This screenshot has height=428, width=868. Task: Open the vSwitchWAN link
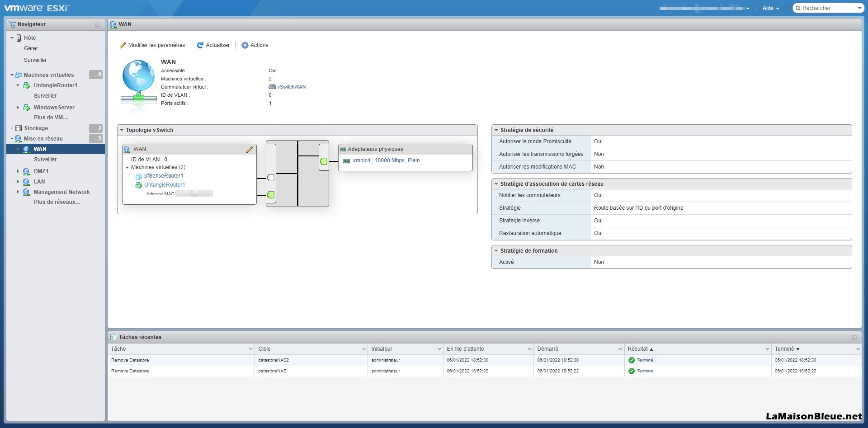(x=291, y=87)
